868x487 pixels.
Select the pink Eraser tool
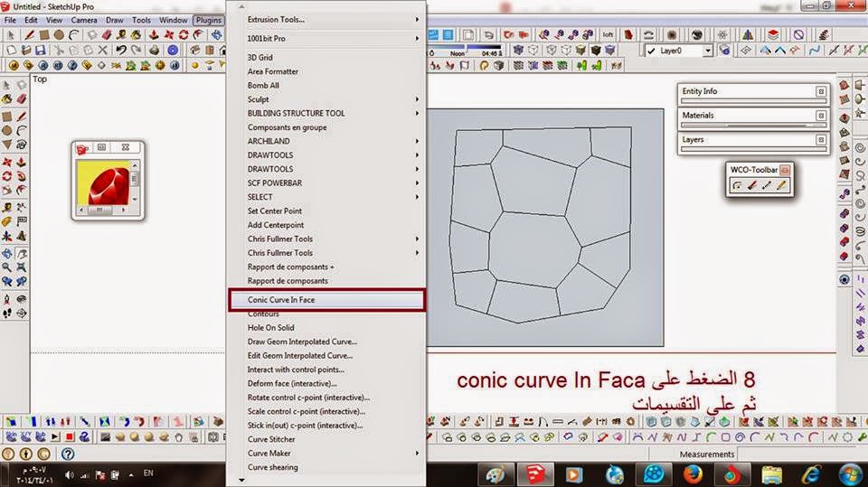(x=107, y=35)
